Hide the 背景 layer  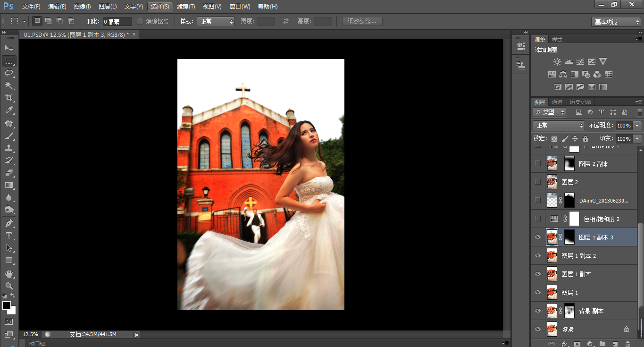pyautogui.click(x=538, y=330)
